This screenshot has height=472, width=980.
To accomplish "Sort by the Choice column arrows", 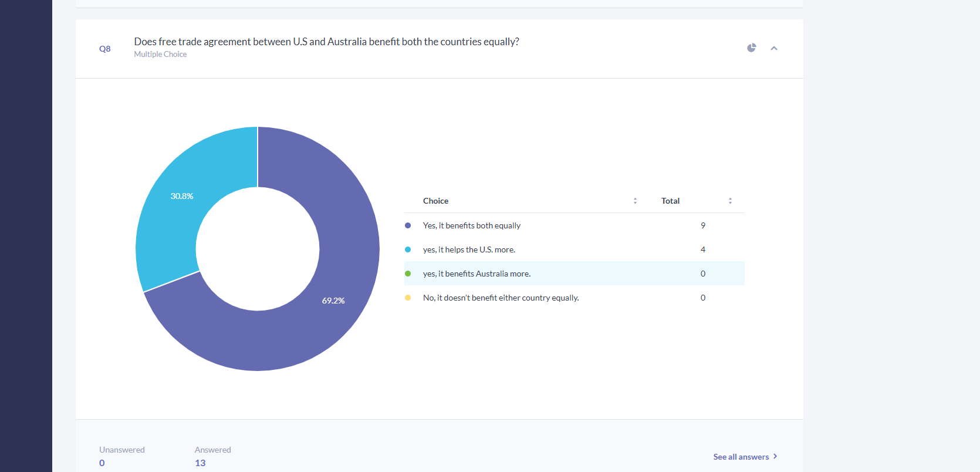I will 635,201.
